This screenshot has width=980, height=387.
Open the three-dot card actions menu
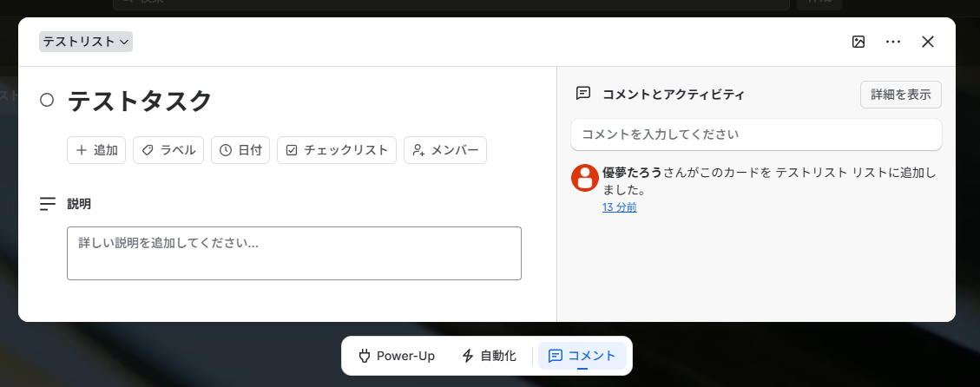tap(893, 42)
